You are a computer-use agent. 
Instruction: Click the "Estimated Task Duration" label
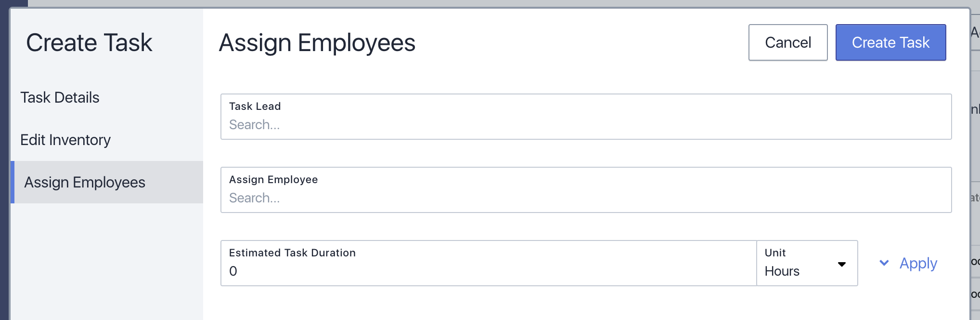point(292,253)
